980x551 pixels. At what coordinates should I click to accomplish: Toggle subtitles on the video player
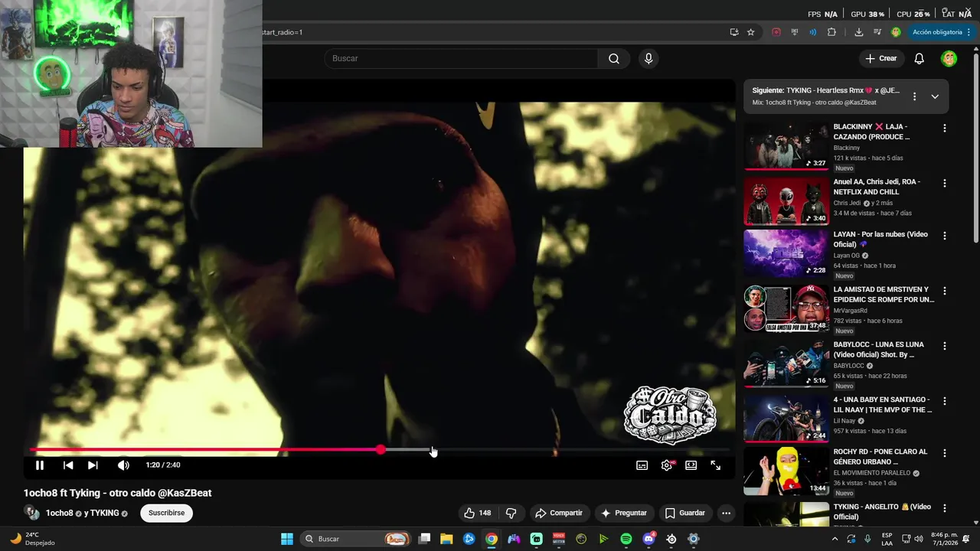(x=642, y=465)
